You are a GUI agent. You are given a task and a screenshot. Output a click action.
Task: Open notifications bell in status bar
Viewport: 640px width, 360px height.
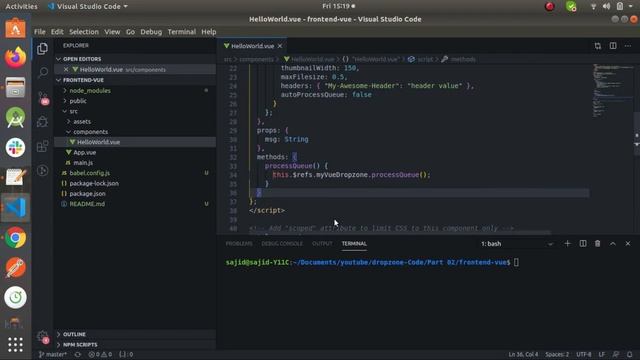point(629,354)
